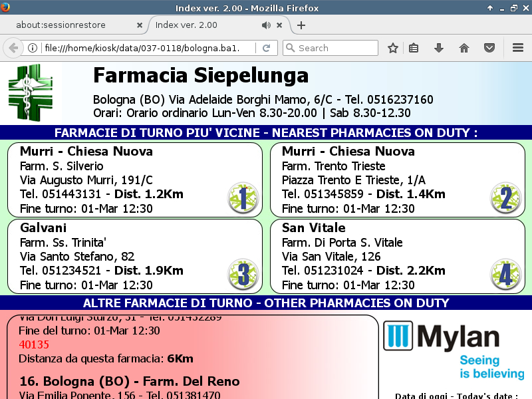
Task: Go to the Firefox home page
Action: coord(464,48)
